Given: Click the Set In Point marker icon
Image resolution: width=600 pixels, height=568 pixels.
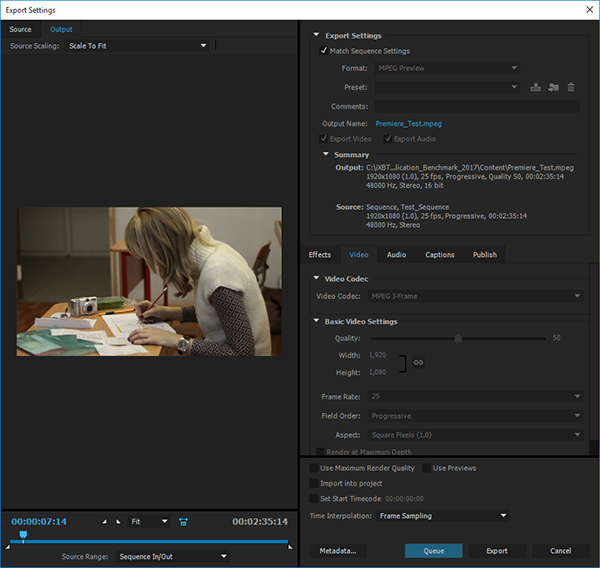Looking at the screenshot, I should pos(105,522).
